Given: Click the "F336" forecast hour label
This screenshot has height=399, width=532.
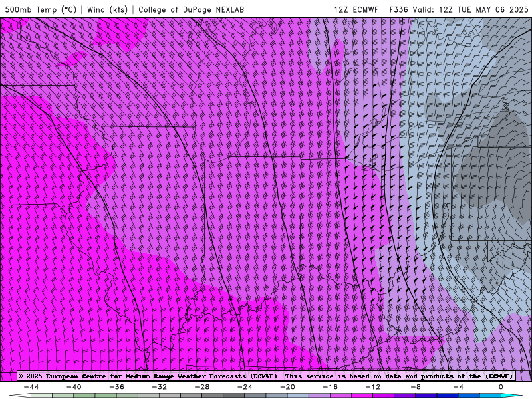Looking at the screenshot, I should click(x=398, y=9).
